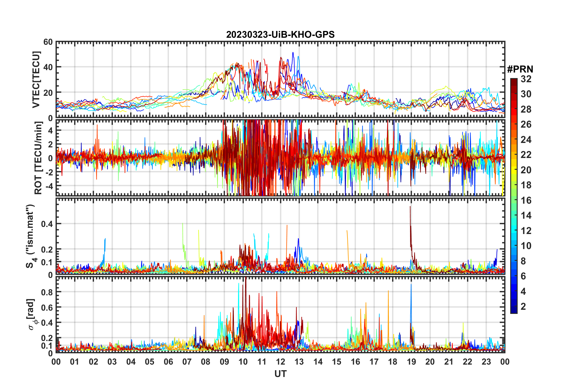Click the "05" hour tick on the UT axis

point(150,362)
